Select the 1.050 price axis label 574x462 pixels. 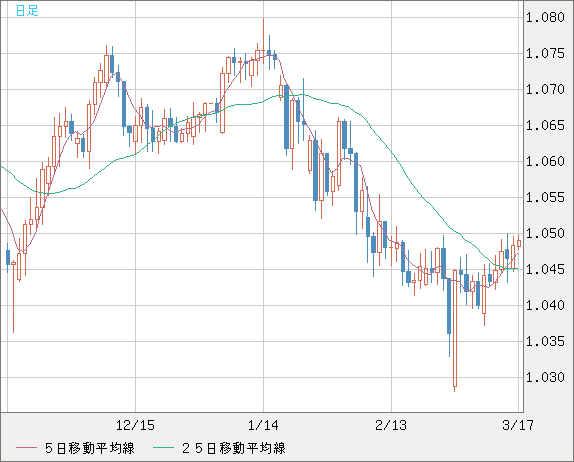(x=545, y=234)
